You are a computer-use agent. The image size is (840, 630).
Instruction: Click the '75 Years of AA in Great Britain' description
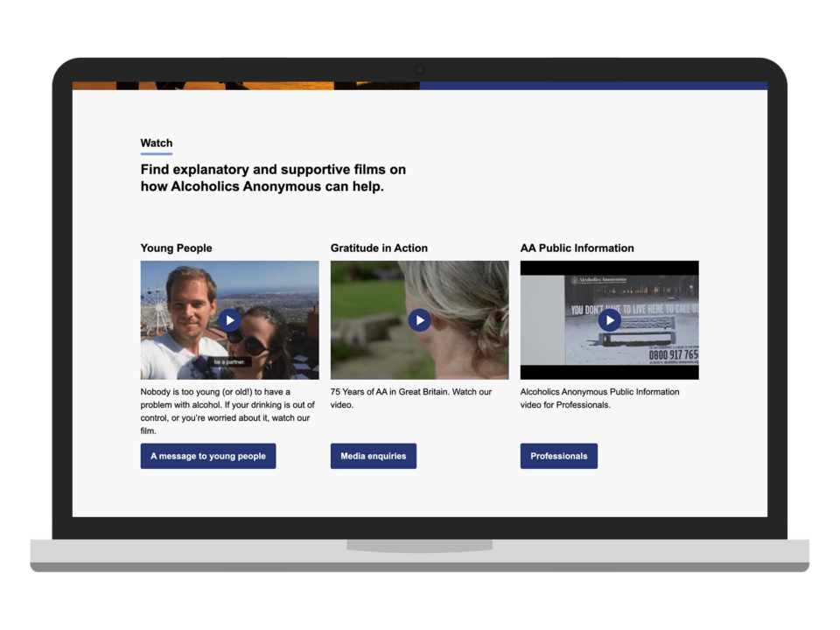pyautogui.click(x=411, y=398)
